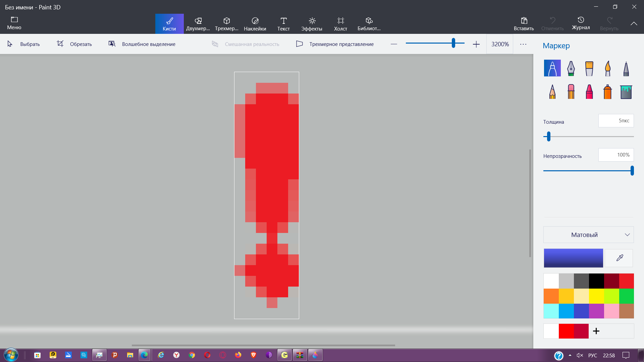The height and width of the screenshot is (362, 644).
Task: Expand the Матовый material dropdown
Action: (x=589, y=235)
